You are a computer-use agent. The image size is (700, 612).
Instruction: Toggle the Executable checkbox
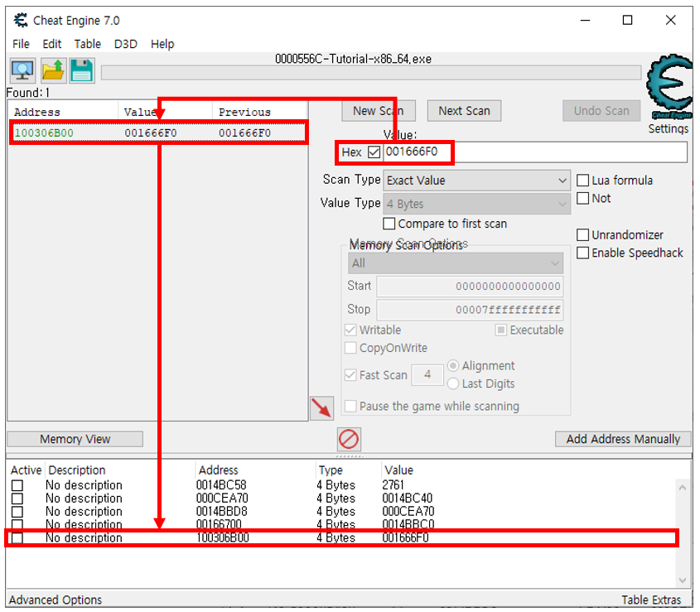501,330
